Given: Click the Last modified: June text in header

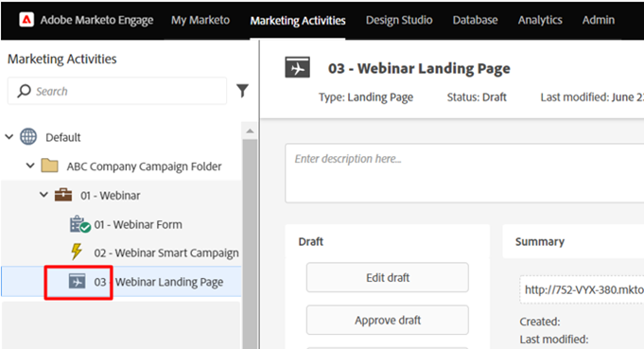Looking at the screenshot, I should pos(592,96).
